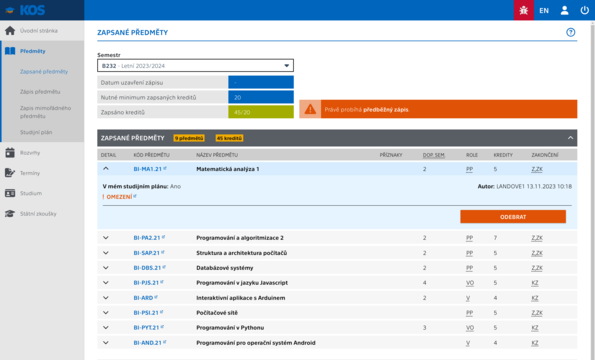The height and width of the screenshot is (360, 595).
Task: Click VO role in BI-PJS.21 row
Action: (470, 283)
